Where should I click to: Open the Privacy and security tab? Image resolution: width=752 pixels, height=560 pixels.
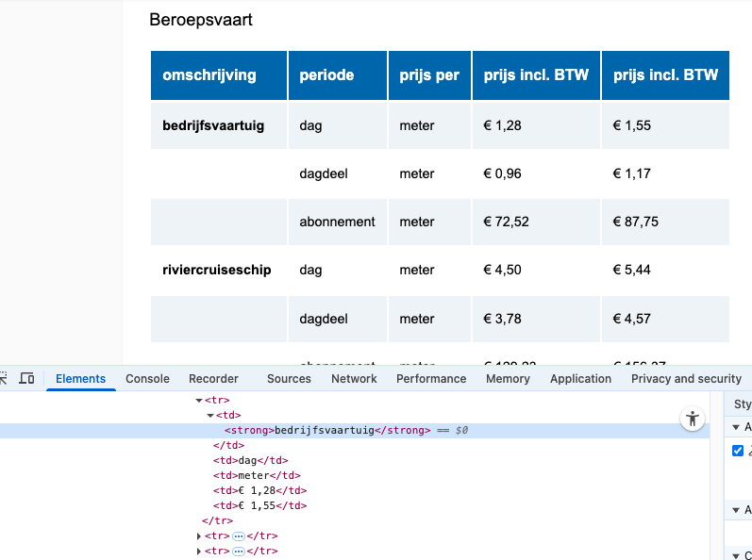pos(686,378)
